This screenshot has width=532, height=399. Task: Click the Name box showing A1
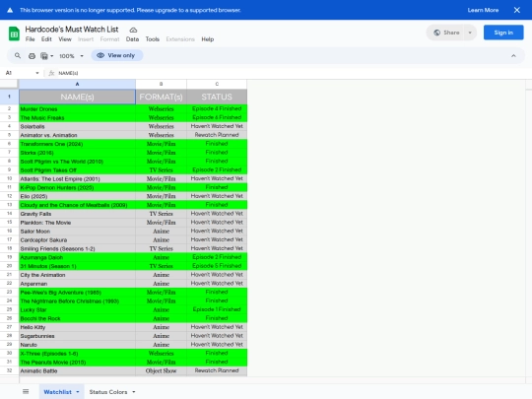pyautogui.click(x=19, y=73)
